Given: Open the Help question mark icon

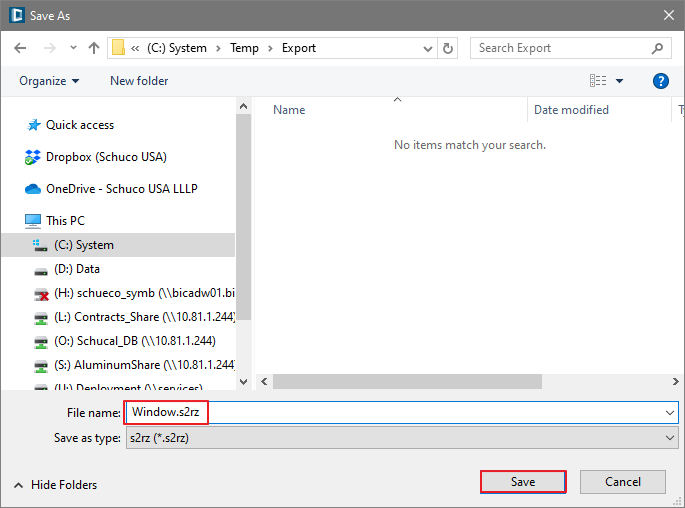Looking at the screenshot, I should coord(660,81).
